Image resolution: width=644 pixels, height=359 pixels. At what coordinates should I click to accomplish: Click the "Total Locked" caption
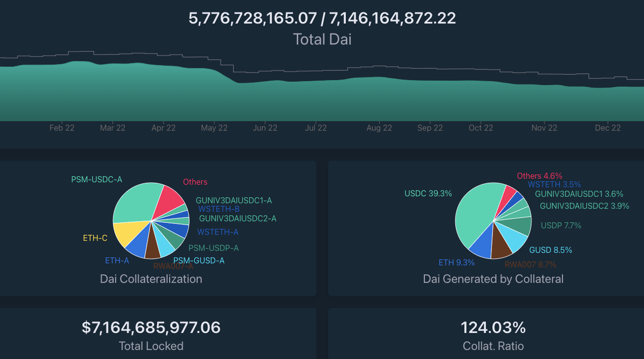point(151,346)
